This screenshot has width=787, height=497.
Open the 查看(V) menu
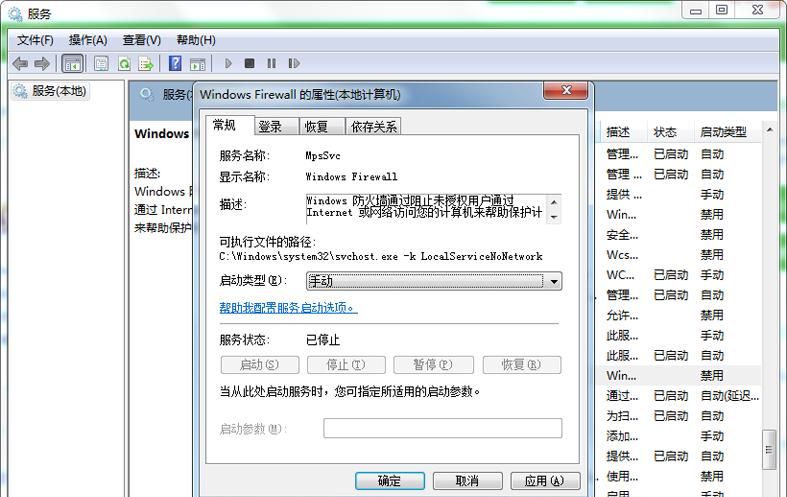(x=142, y=40)
